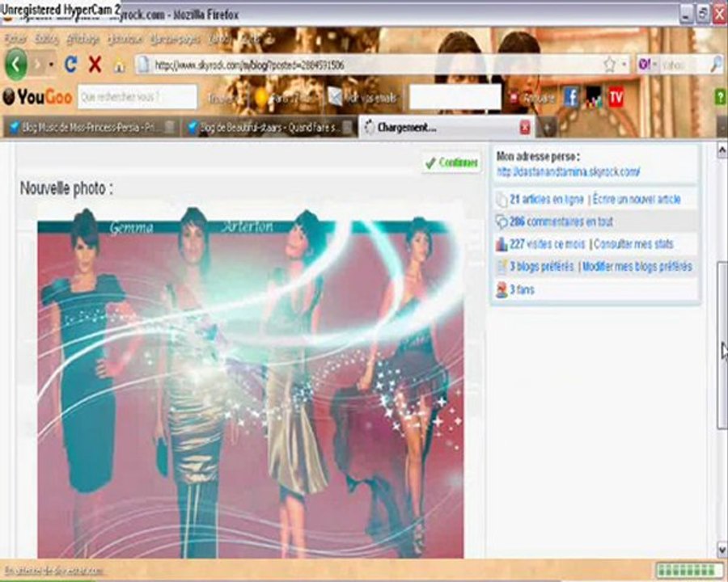Screen dimensions: 728x582
Task: Open '21 articles en ligne' link
Action: click(547, 200)
